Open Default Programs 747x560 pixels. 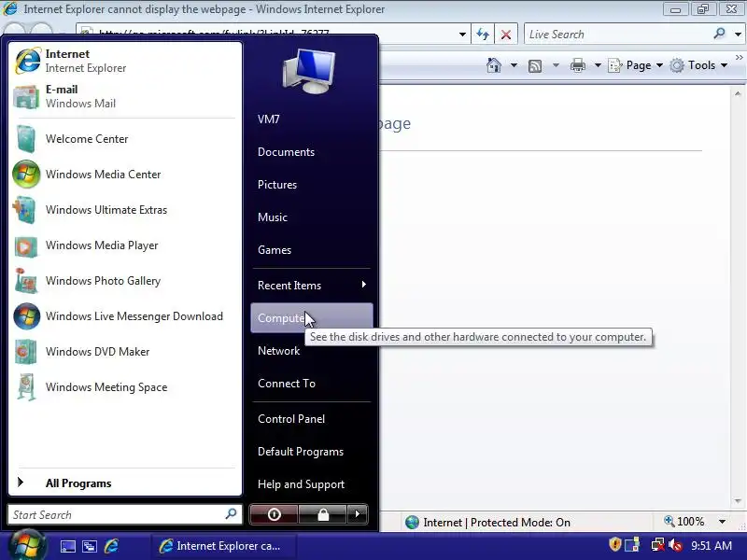[x=311, y=452]
